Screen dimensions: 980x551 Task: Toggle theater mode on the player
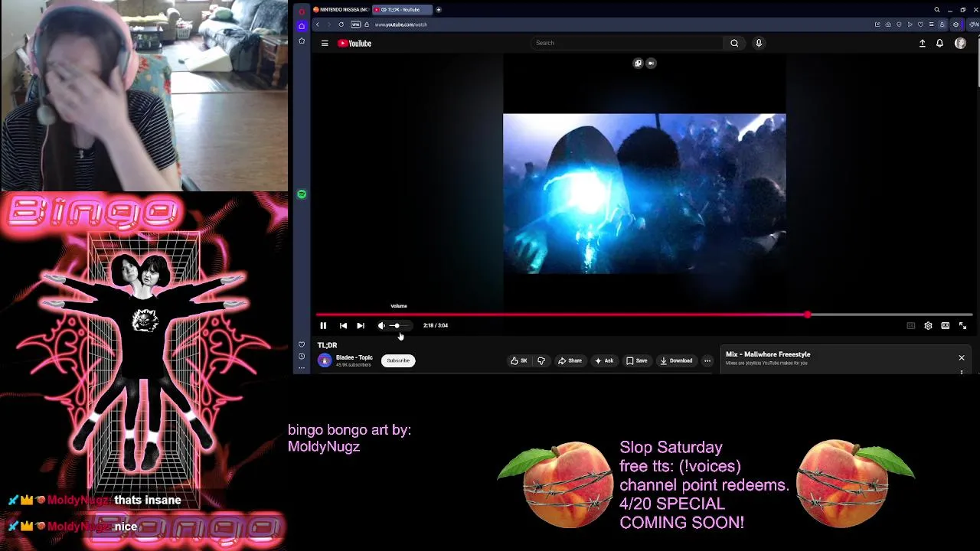click(946, 326)
